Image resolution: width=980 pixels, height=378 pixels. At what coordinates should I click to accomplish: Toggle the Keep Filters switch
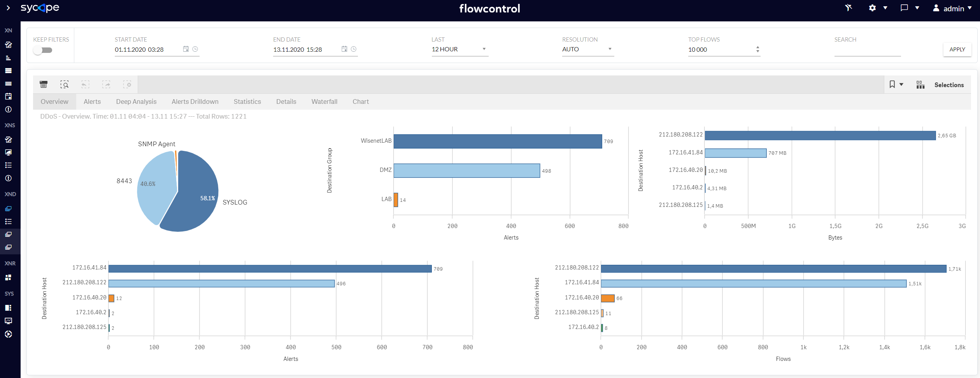(42, 50)
